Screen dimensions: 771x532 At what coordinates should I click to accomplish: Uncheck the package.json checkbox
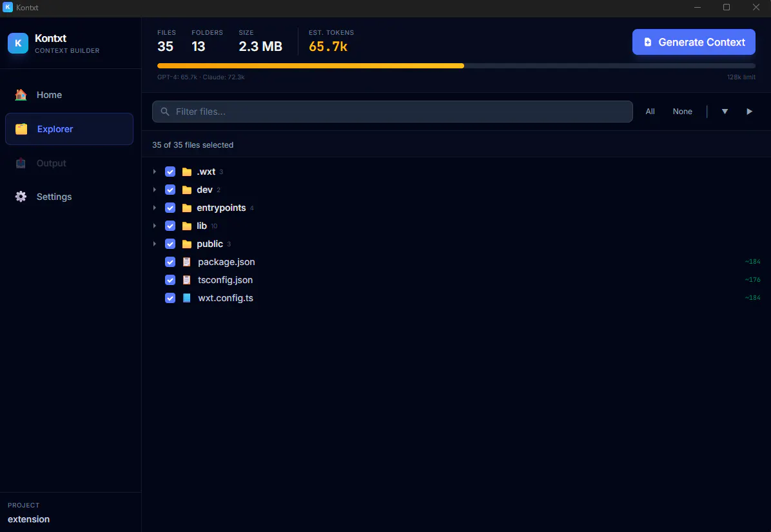(170, 262)
